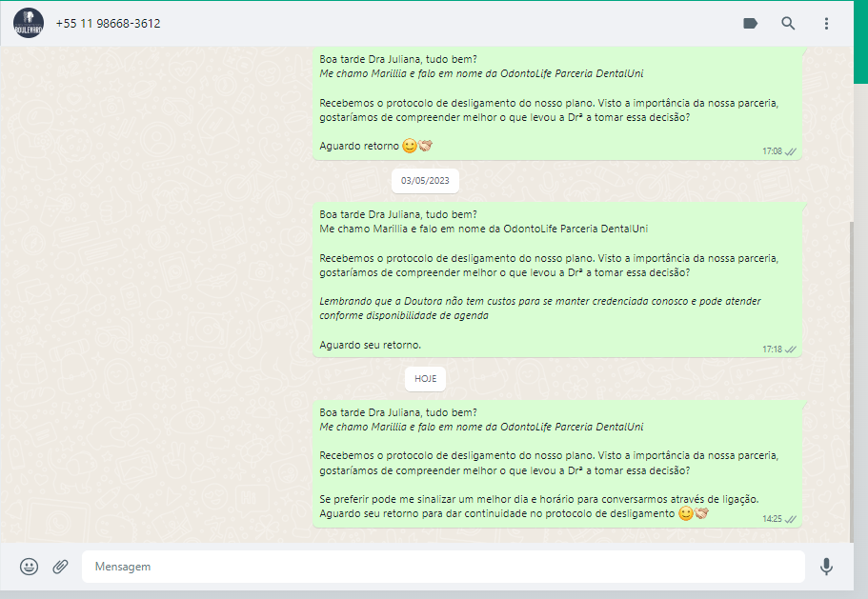Viewport: 868px width, 599px height.
Task: Click 'Aguardo seu retorno para dar continuidade' line
Action: pyautogui.click(x=496, y=513)
